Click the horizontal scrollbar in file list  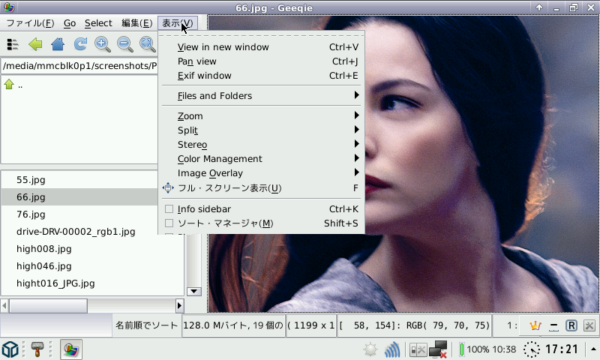[92, 306]
